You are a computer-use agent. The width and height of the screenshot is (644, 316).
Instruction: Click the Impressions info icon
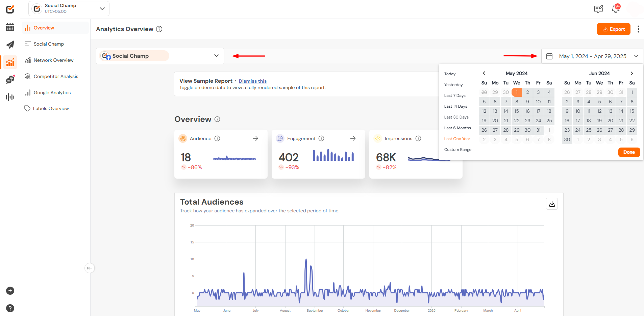coord(418,138)
